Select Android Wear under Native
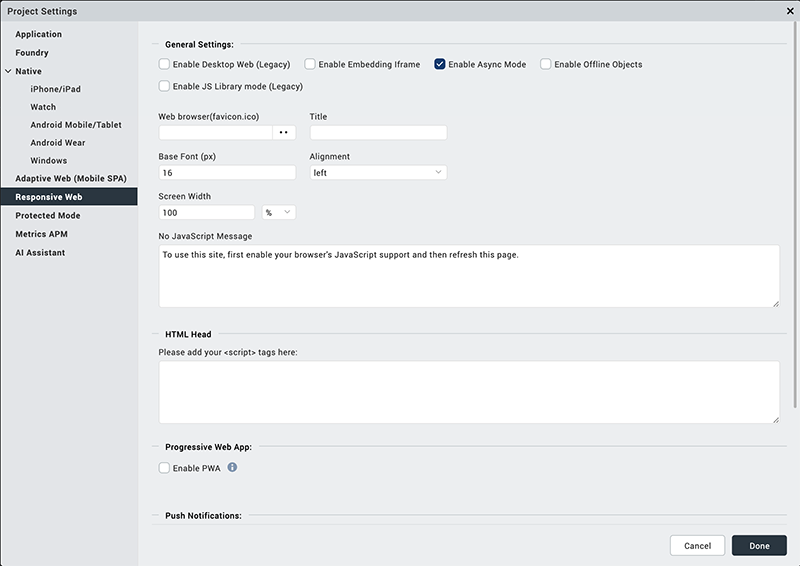Viewport: 800px width, 566px height. [x=58, y=143]
